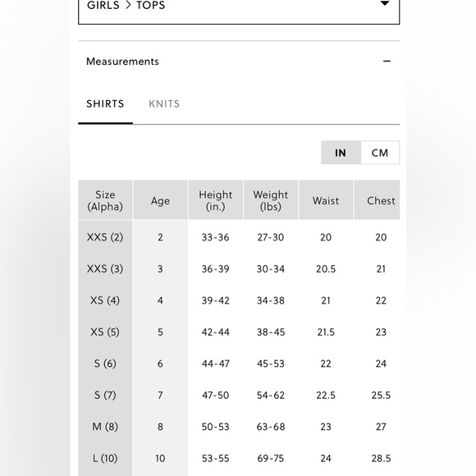Select the SHIRTS tab
The width and height of the screenshot is (476, 476).
coord(105,104)
